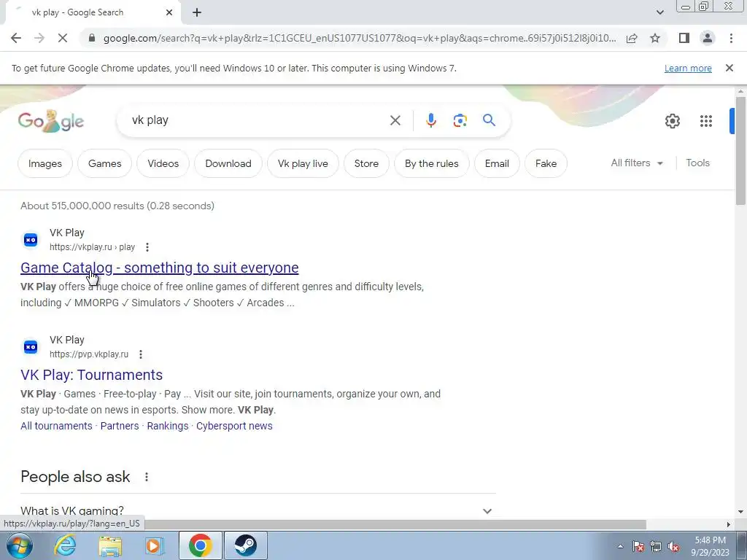The height and width of the screenshot is (560, 747).
Task: Open more options for vkplay.ru result
Action: tap(147, 247)
